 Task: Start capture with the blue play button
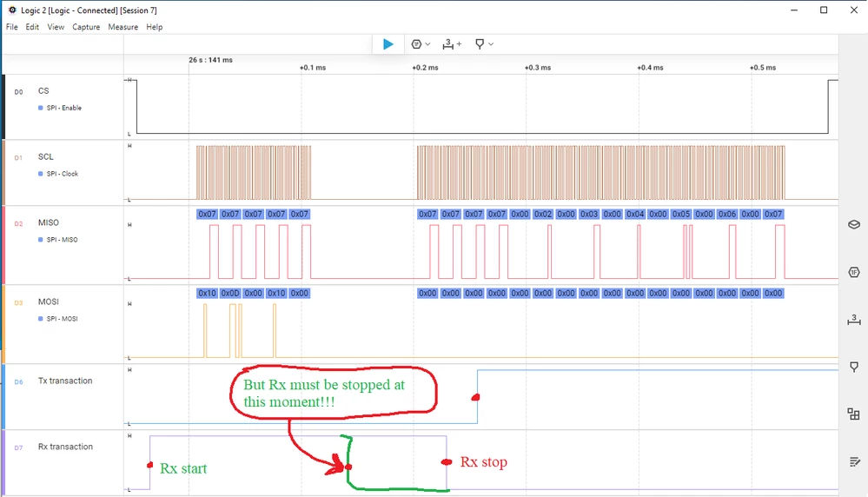coord(388,44)
